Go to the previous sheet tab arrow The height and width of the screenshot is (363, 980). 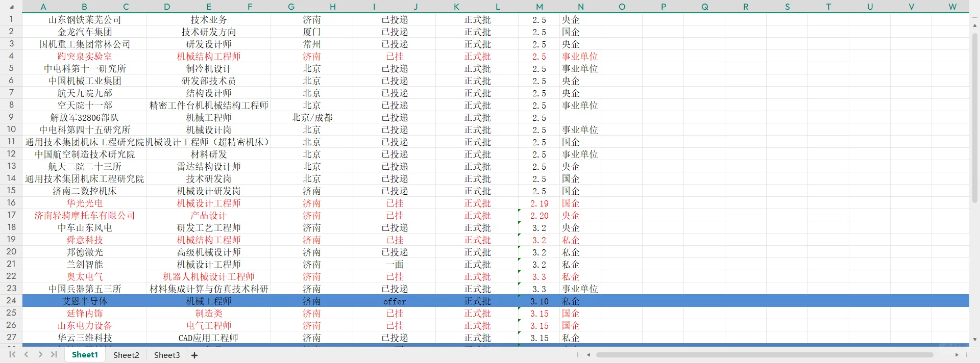coord(27,354)
